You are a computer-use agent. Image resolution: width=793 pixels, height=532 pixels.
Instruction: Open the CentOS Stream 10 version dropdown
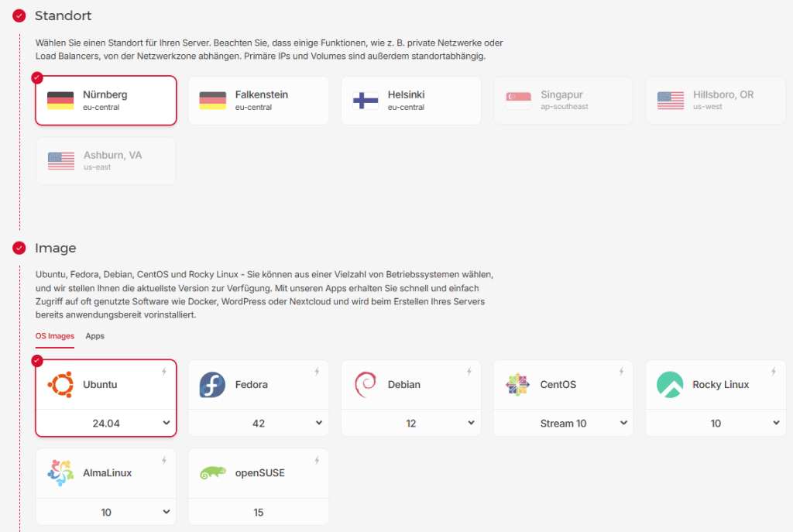(x=563, y=424)
